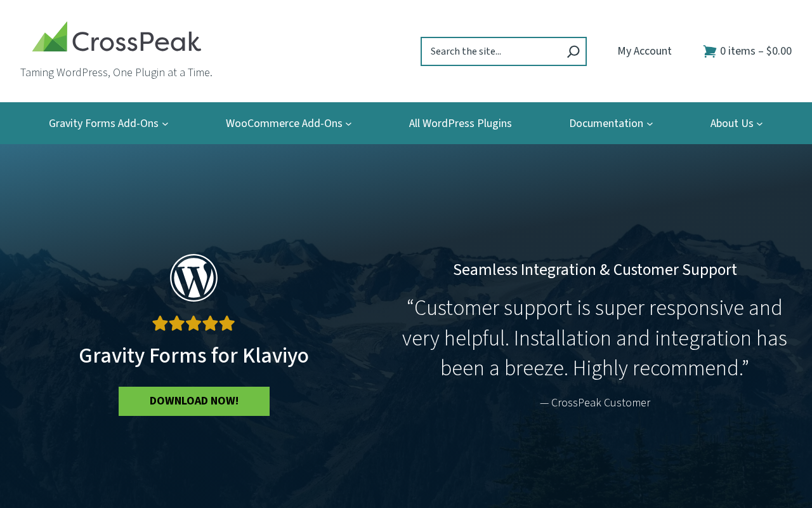Image resolution: width=812 pixels, height=508 pixels.
Task: Click the first gold star
Action: pyautogui.click(x=160, y=323)
